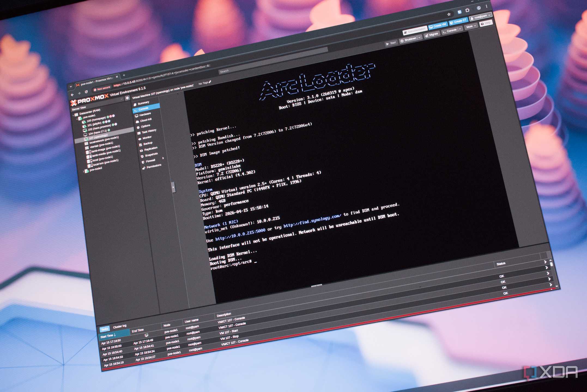Click the Create CT button
Viewport: 587px width, 392px height.
[x=458, y=21]
